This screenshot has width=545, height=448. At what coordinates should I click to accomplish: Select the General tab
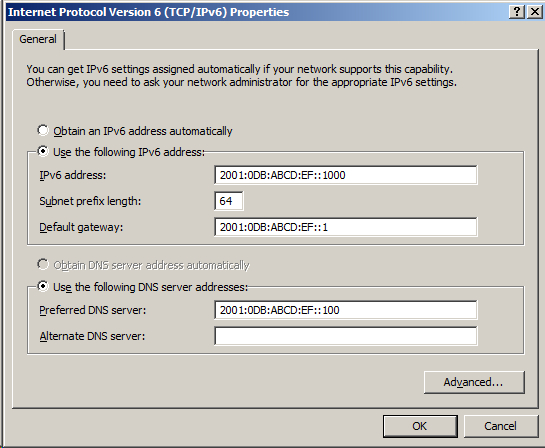[x=38, y=39]
